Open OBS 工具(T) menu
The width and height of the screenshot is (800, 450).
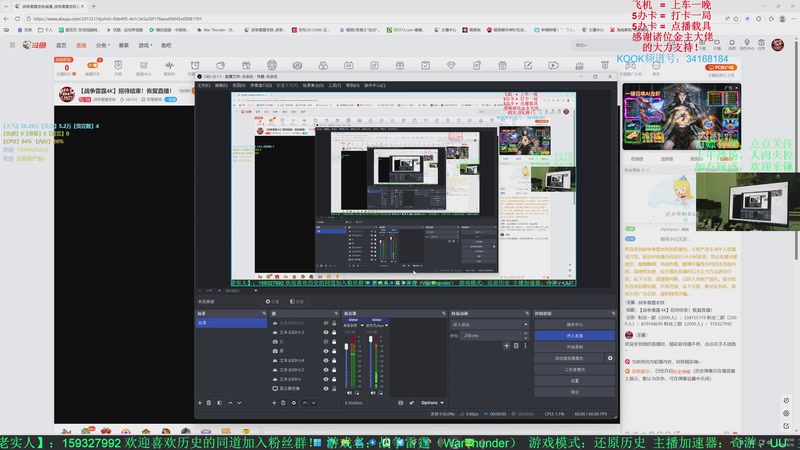(x=335, y=85)
